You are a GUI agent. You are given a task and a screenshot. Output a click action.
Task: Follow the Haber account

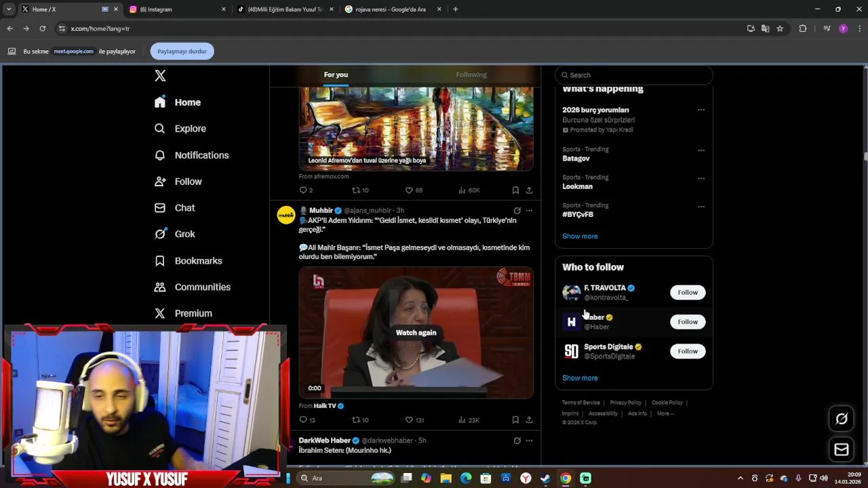click(688, 322)
